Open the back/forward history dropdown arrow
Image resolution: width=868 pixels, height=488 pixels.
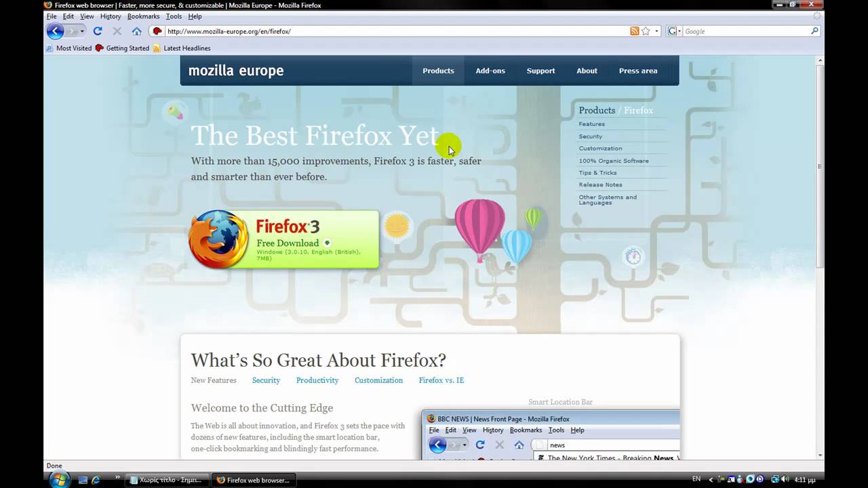[x=82, y=31]
